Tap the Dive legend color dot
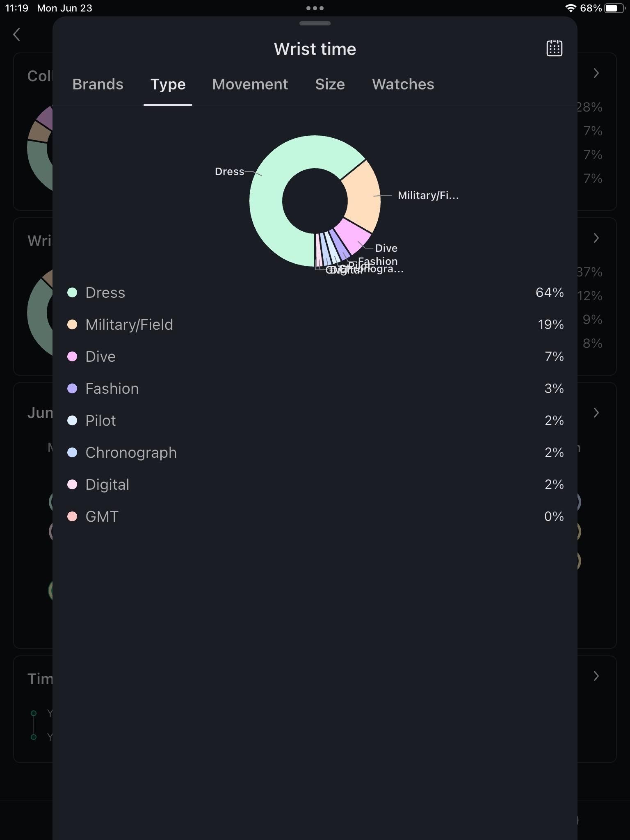 coord(72,357)
